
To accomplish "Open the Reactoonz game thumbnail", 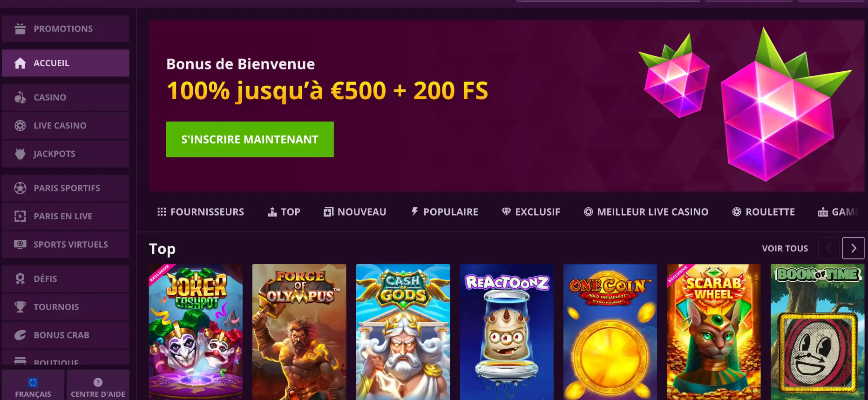I will tap(507, 332).
